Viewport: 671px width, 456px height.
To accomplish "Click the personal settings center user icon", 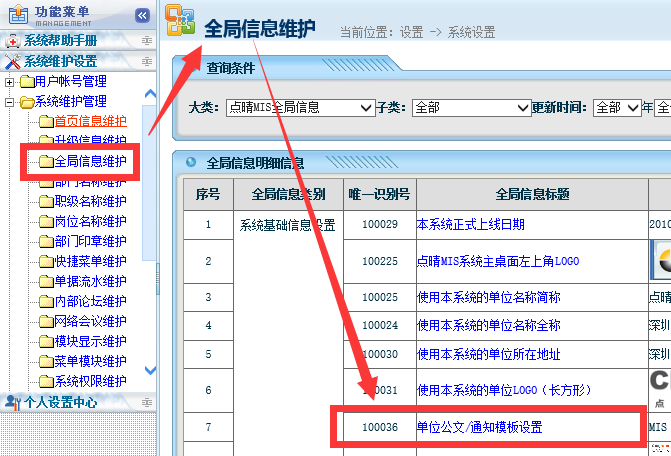I will point(12,403).
